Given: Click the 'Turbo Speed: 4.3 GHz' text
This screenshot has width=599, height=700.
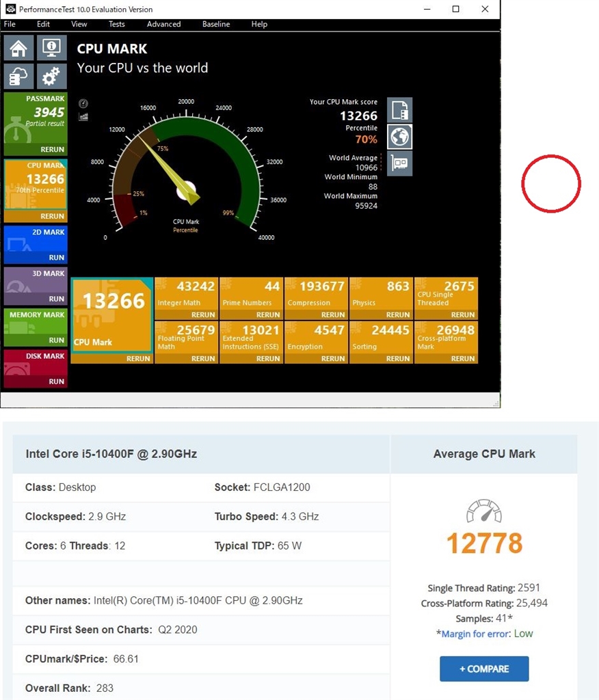Looking at the screenshot, I should coord(267,517).
